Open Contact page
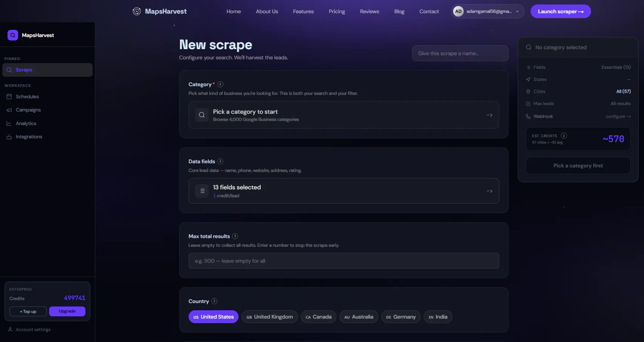The image size is (644, 342). pyautogui.click(x=429, y=11)
